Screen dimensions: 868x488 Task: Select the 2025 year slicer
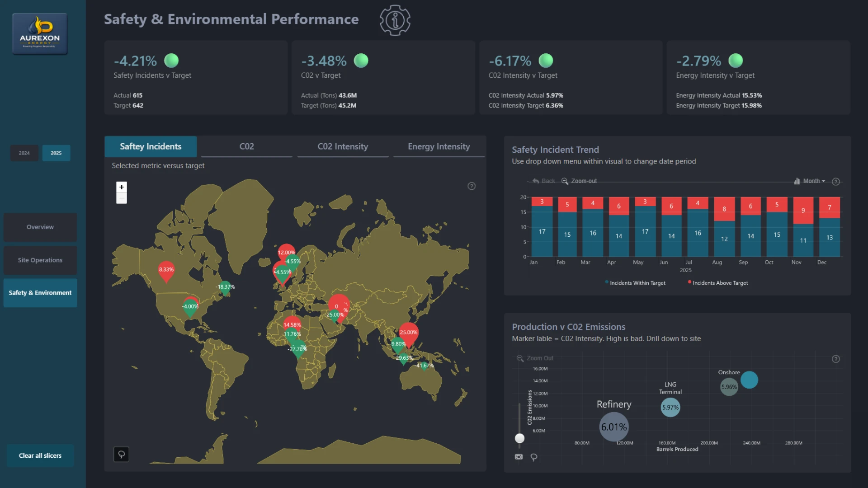pos(56,153)
